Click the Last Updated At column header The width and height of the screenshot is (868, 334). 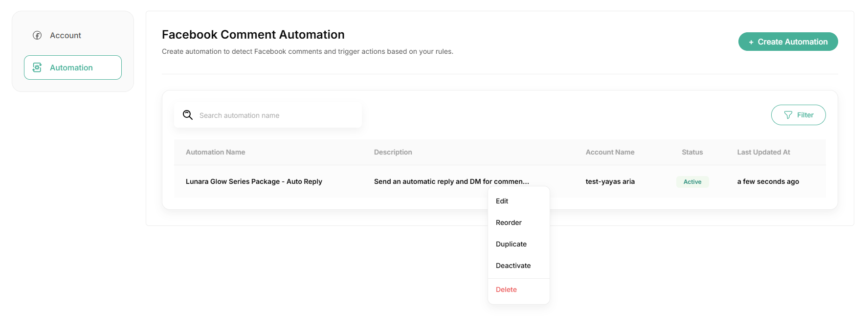click(x=763, y=152)
